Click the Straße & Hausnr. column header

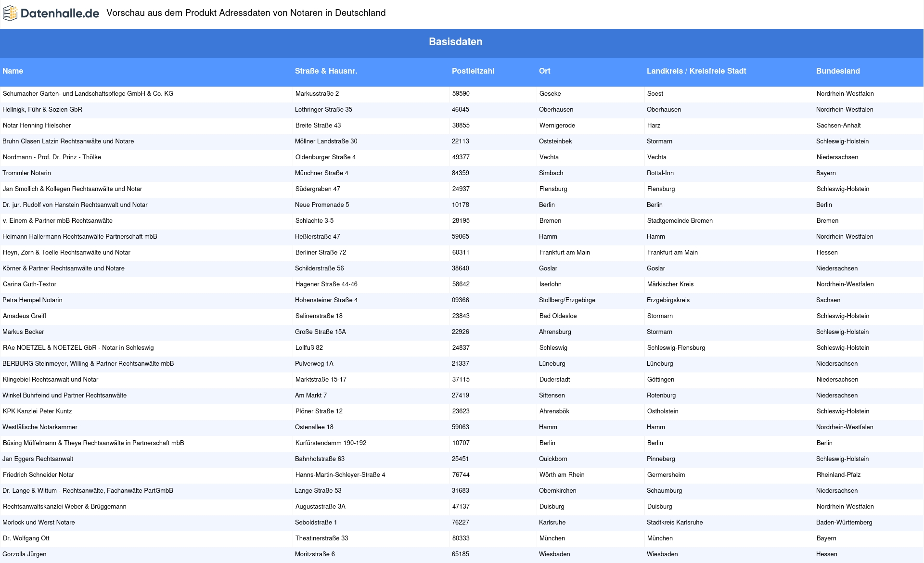(326, 71)
